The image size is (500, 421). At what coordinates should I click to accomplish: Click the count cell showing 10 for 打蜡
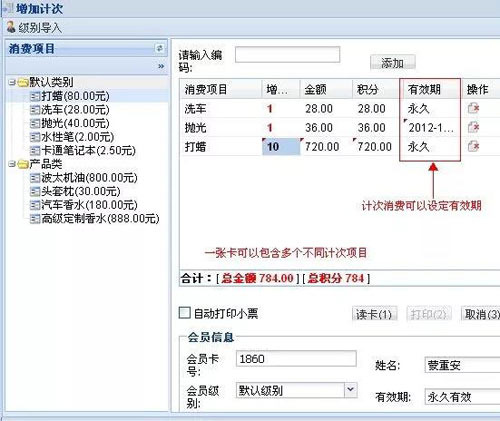coord(281,147)
